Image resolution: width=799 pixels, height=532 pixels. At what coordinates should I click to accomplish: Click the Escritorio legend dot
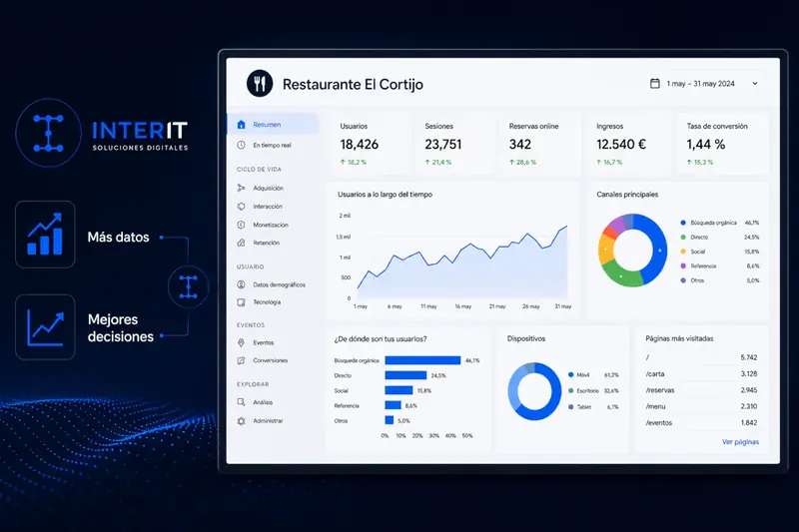pyautogui.click(x=570, y=391)
